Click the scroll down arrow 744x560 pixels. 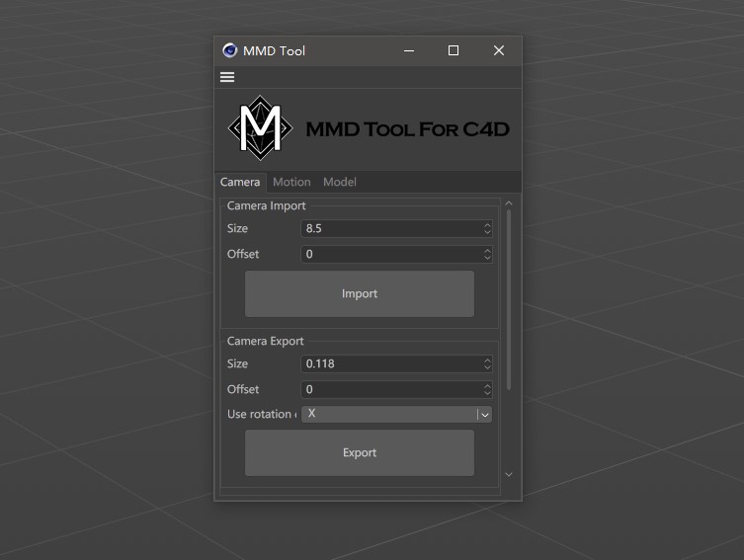point(509,474)
